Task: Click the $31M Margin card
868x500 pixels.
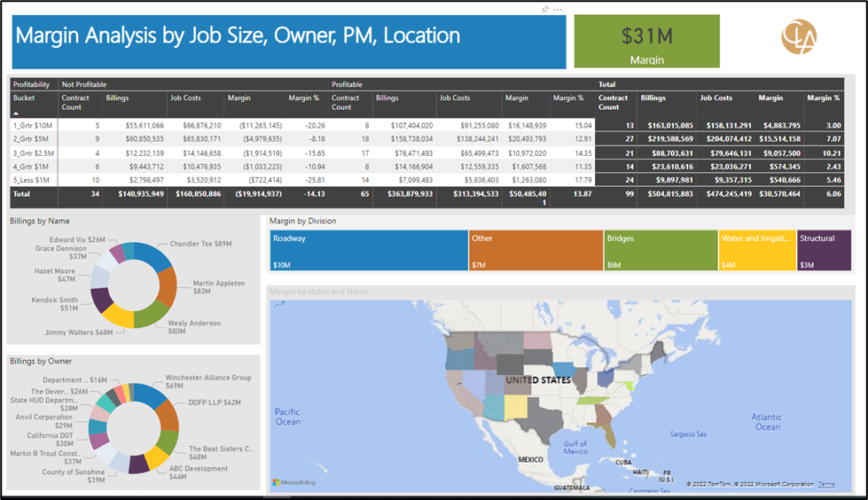Action: tap(646, 42)
